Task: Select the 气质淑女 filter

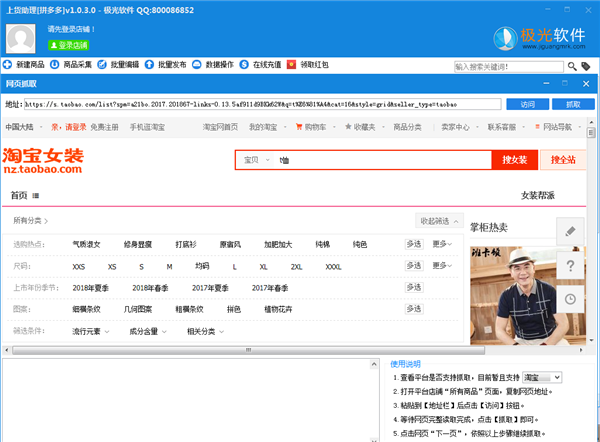Action: [86, 244]
